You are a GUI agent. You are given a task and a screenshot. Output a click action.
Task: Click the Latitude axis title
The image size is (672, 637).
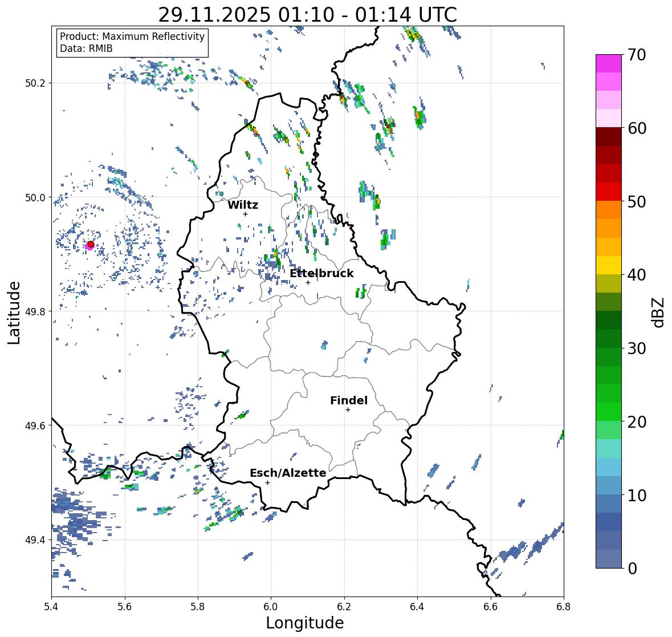click(14, 313)
